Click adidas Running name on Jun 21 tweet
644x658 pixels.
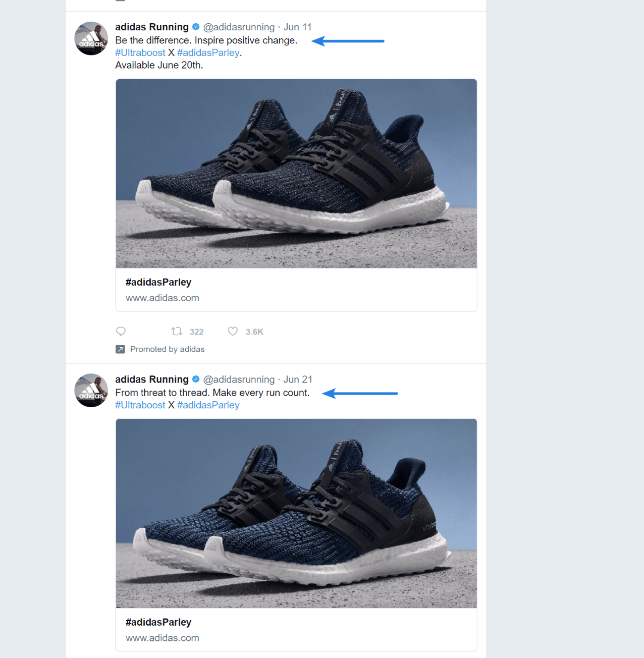(x=152, y=379)
